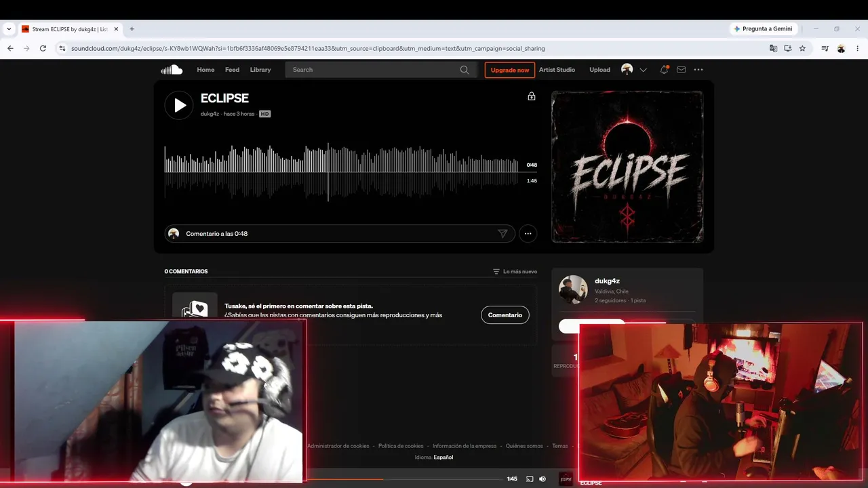Click the Upgrade now button
Image resolution: width=868 pixels, height=488 pixels.
click(x=510, y=70)
